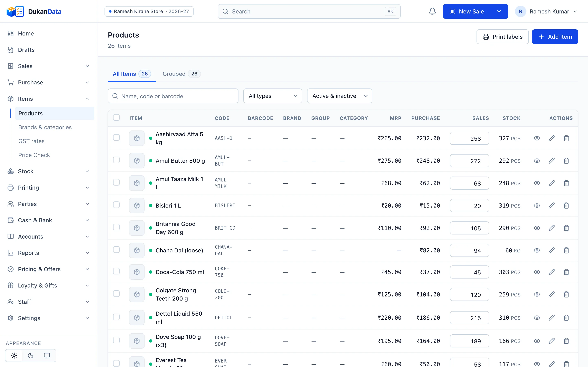Click the Add item button
This screenshot has height=367, width=588.
555,37
